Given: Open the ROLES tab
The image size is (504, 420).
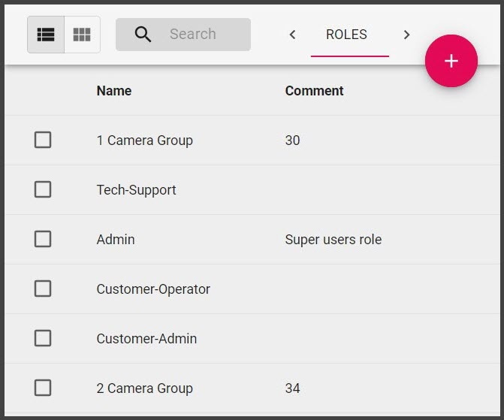Looking at the screenshot, I should (346, 35).
